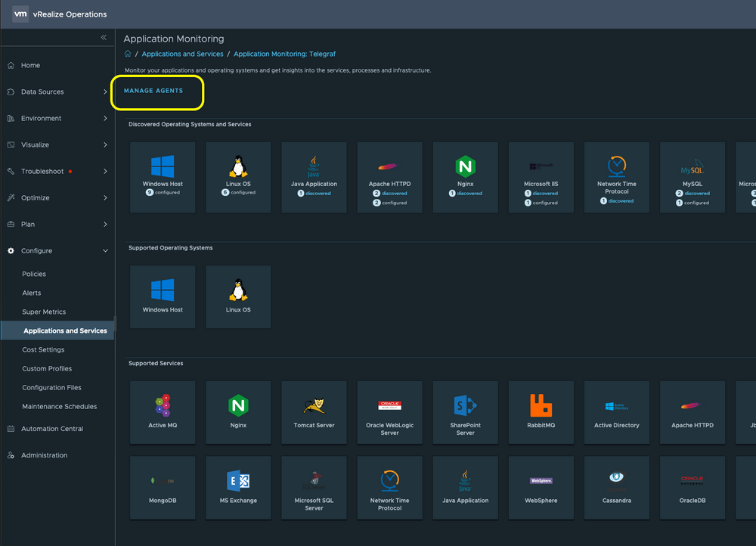The height and width of the screenshot is (546, 756).
Task: Click the Supported Services section heading
Action: 156,363
